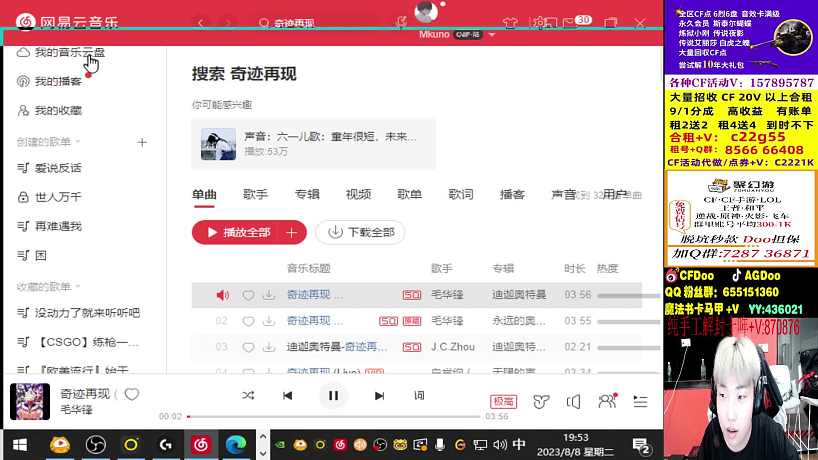Like the first 奇迹再现 song by 毛华锋
The width and height of the screenshot is (818, 460).
point(248,295)
